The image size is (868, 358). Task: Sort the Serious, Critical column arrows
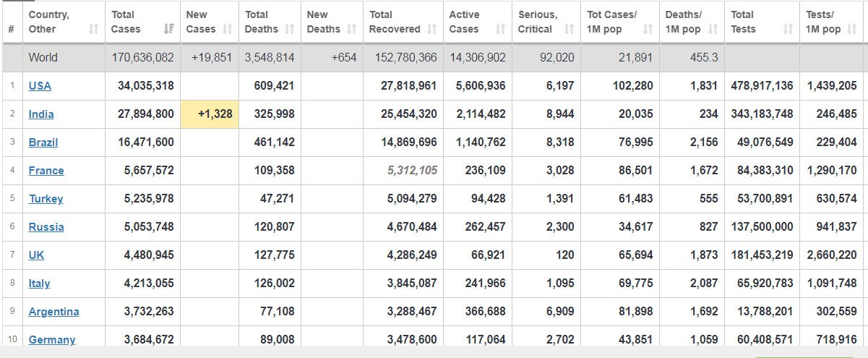click(569, 29)
